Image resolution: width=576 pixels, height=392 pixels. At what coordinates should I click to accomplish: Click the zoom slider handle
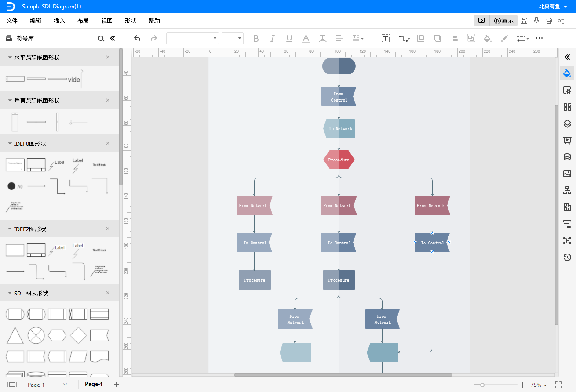(482, 385)
